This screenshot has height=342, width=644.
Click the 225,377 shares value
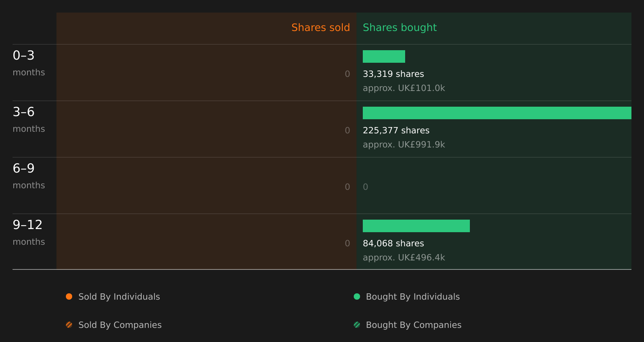[x=396, y=131]
